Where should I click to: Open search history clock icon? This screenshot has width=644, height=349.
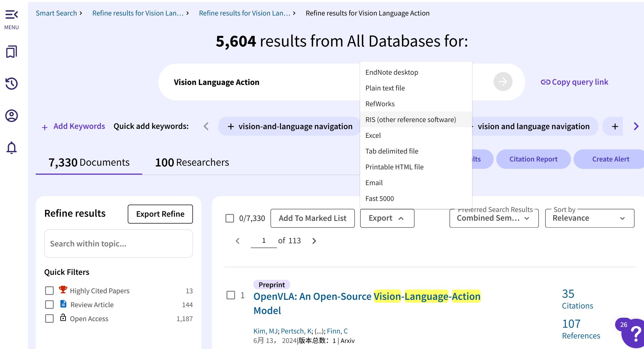(x=12, y=84)
